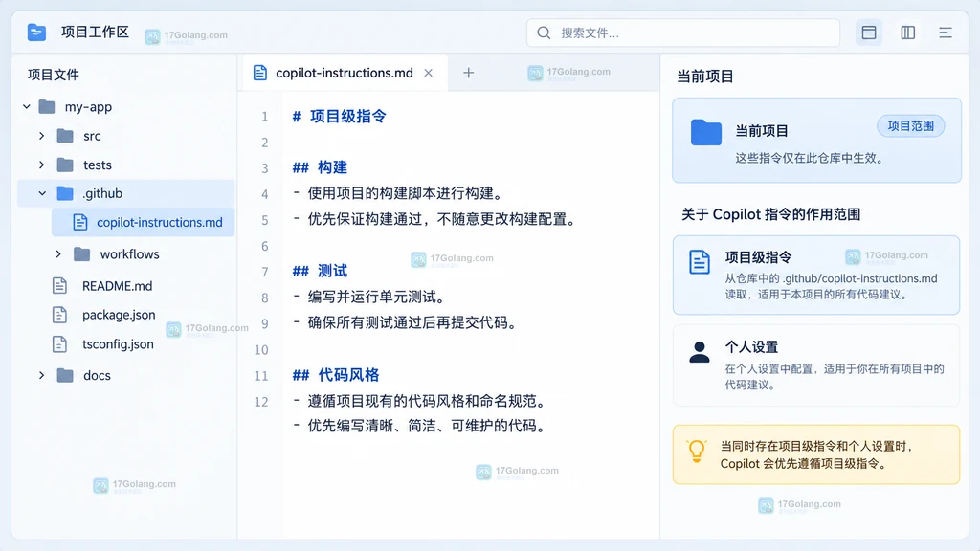Image resolution: width=980 pixels, height=551 pixels.
Task: Click the file icon in the editor tab
Action: pos(260,73)
